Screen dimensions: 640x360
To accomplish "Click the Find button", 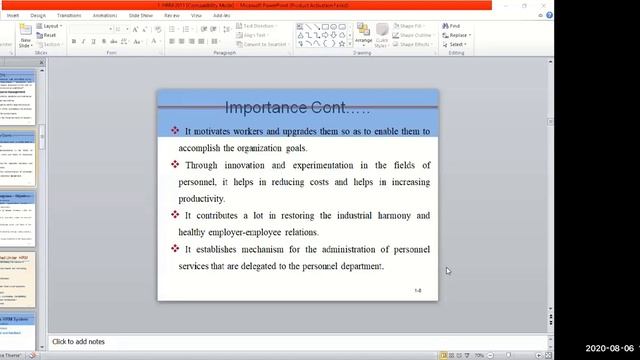I will [451, 26].
